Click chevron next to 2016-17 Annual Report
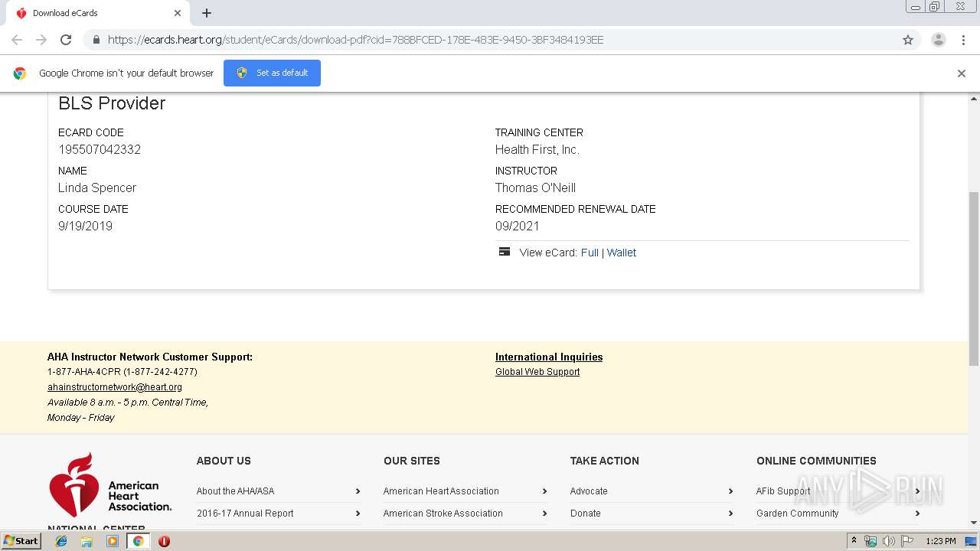Viewport: 980px width, 551px height. coord(358,514)
